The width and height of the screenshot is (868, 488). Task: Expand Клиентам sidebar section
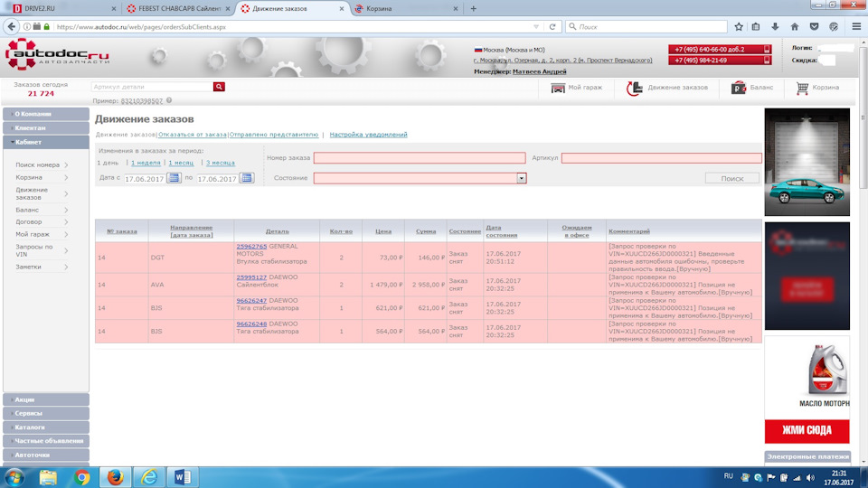(46, 127)
